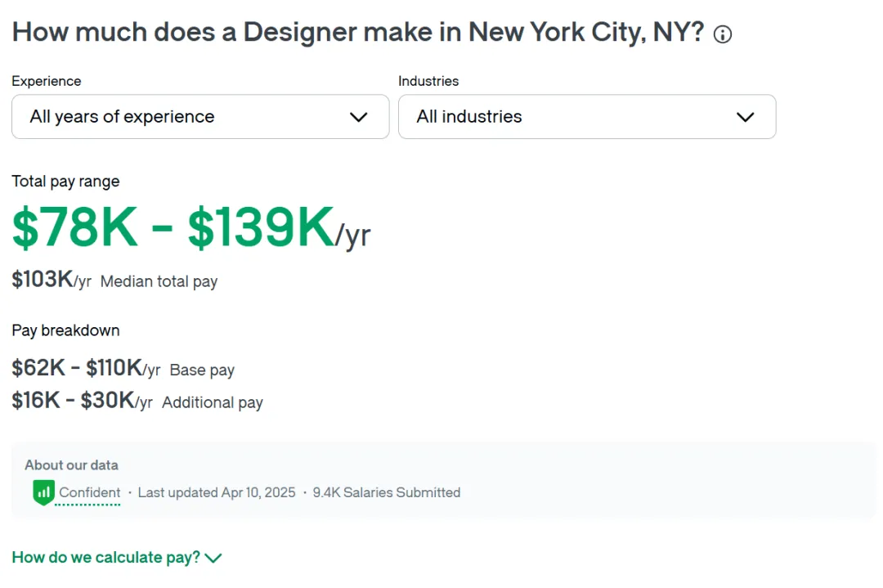
Task: Click the green Confident shield badge icon
Action: [43, 492]
